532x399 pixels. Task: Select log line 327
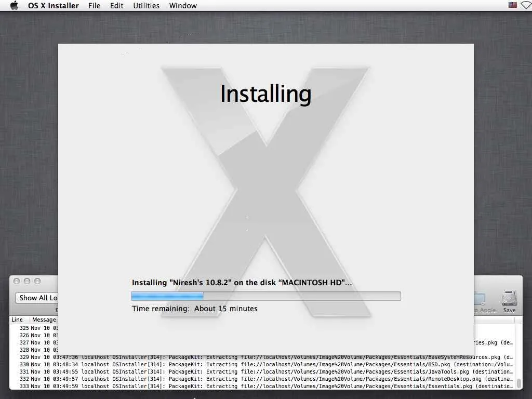click(x=34, y=343)
